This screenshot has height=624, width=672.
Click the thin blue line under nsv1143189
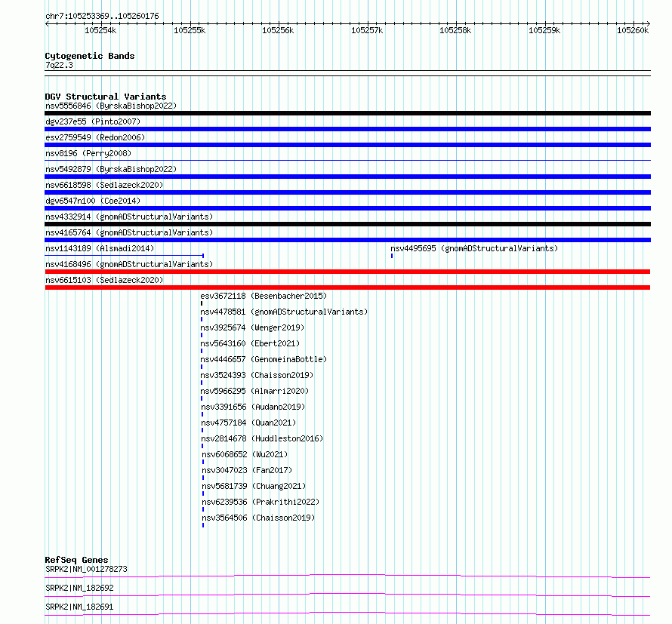[x=125, y=256]
